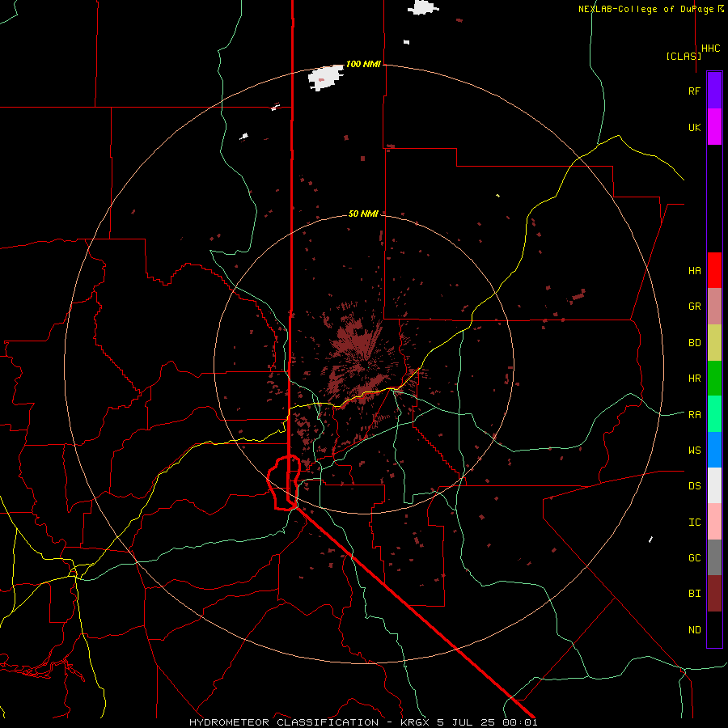The width and height of the screenshot is (728, 728).
Task: Select the GR salmon legend swatch
Action: (714, 307)
